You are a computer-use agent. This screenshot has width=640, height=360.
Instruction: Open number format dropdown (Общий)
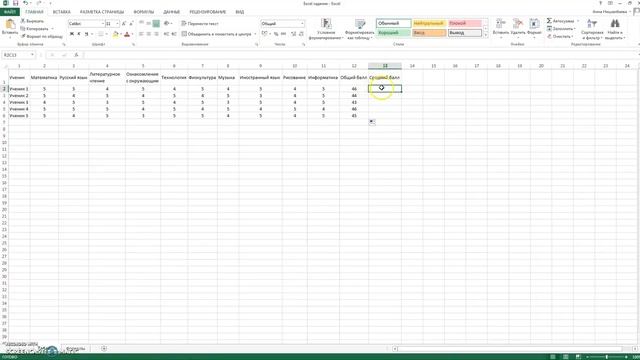(x=302, y=24)
